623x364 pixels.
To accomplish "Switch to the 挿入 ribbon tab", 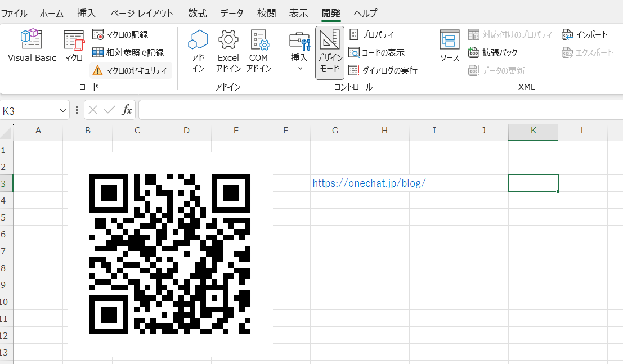I will point(86,13).
